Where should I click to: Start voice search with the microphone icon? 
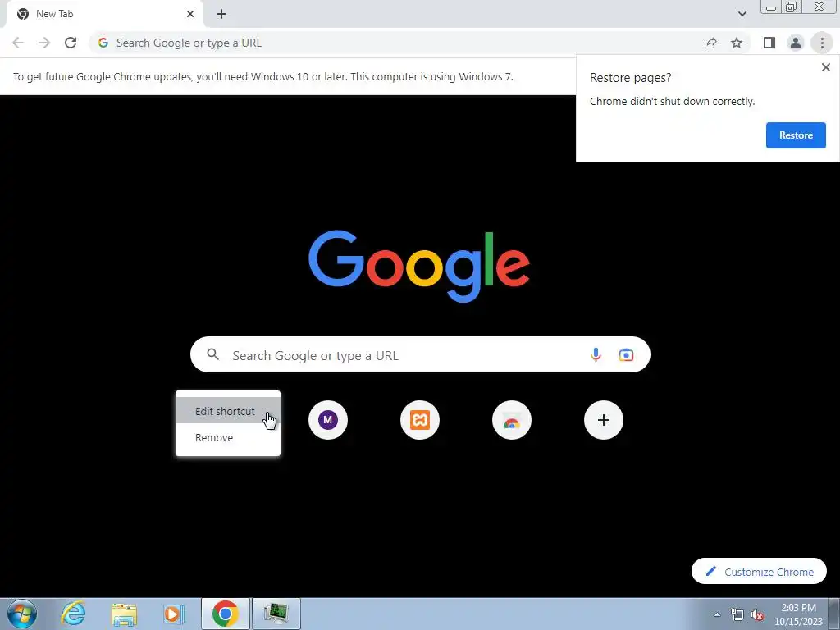[596, 354]
